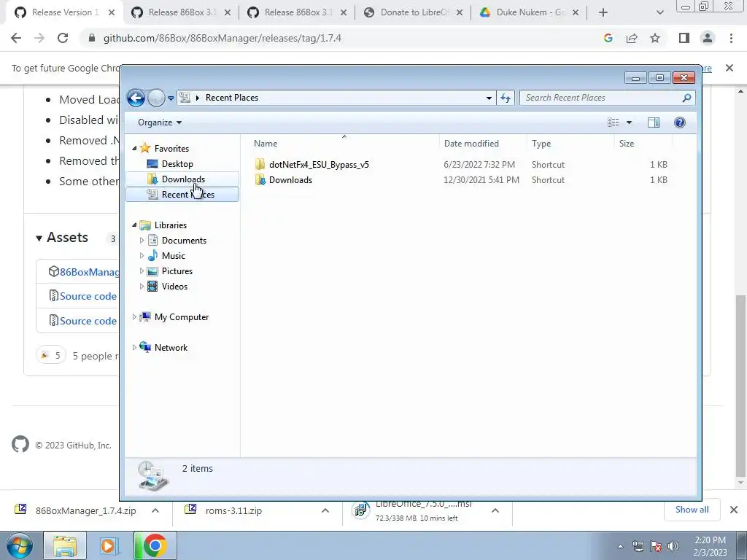This screenshot has height=560, width=747.
Task: Go back in Explorer window
Action: click(x=136, y=98)
